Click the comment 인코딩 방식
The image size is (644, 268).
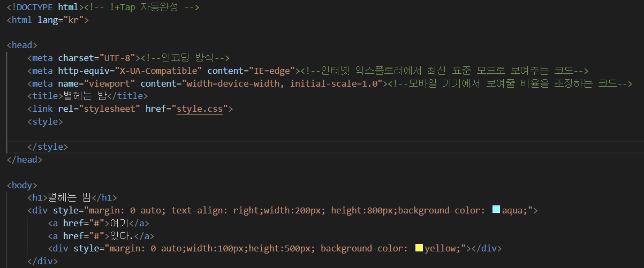pyautogui.click(x=185, y=58)
